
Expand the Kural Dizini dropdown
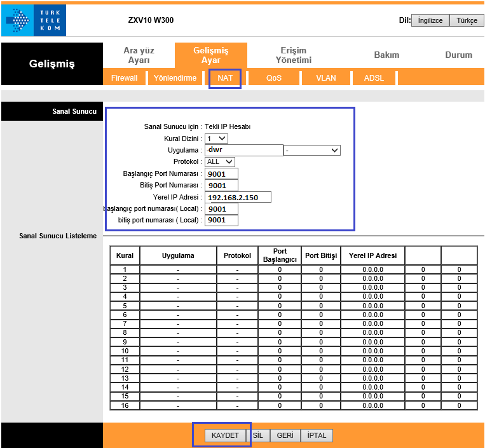click(x=216, y=139)
